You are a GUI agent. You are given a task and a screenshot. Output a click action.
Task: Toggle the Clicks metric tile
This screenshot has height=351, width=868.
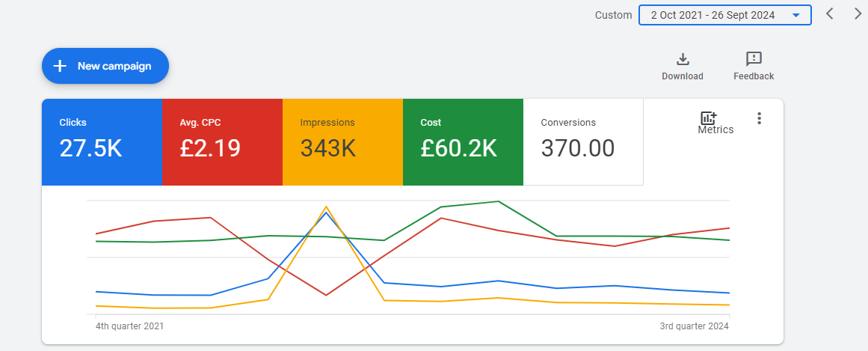pyautogui.click(x=102, y=142)
